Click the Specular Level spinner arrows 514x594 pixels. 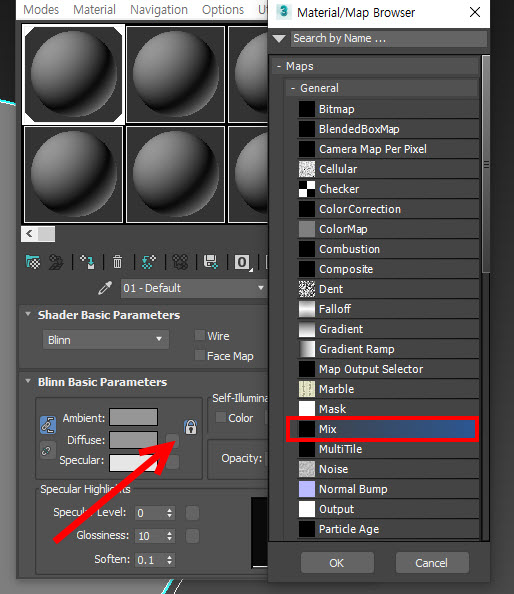(169, 513)
